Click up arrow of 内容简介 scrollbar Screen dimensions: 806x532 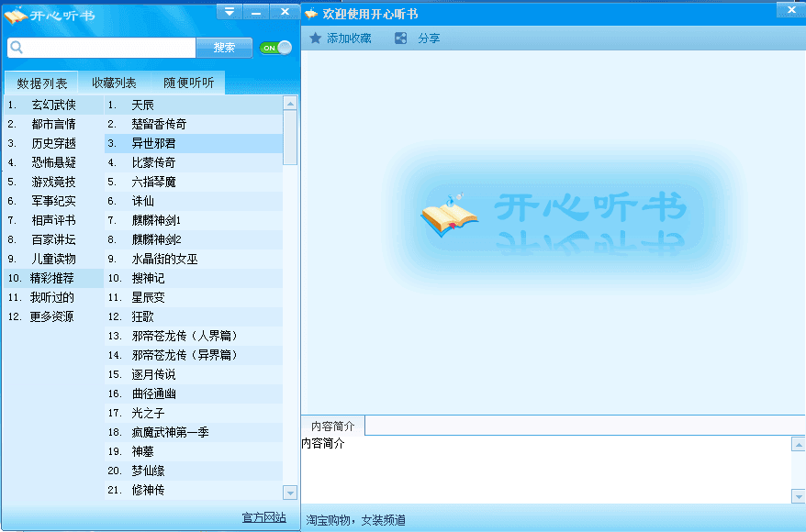(798, 443)
